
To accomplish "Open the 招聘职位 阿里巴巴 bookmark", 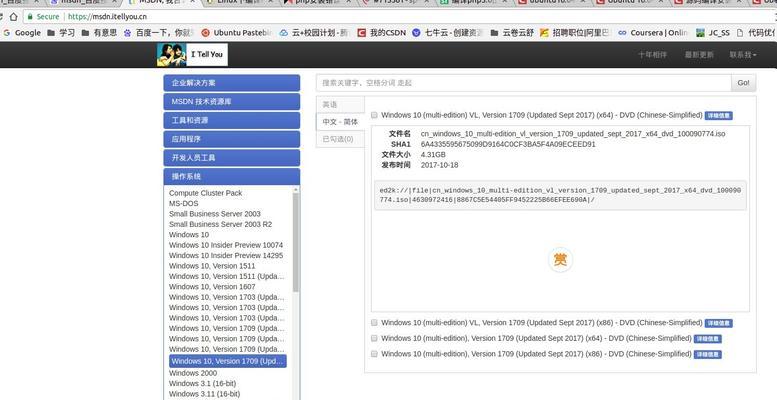I will pyautogui.click(x=575, y=33).
